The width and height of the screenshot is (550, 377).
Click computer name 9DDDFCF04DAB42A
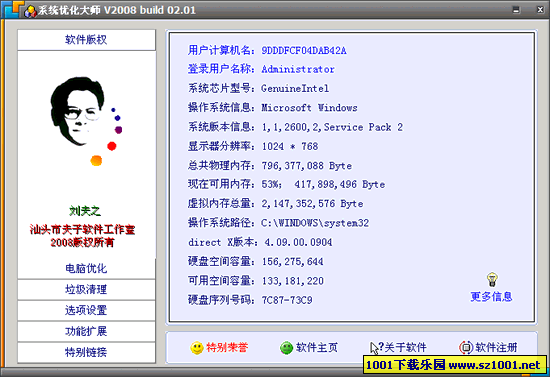[304, 51]
